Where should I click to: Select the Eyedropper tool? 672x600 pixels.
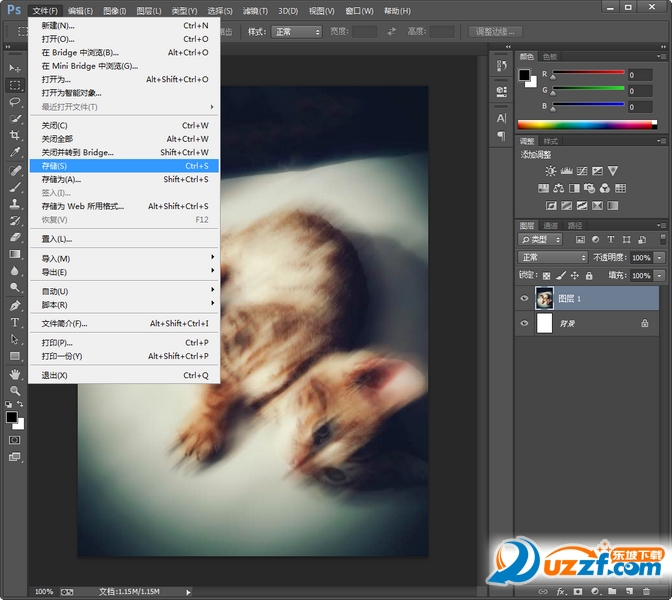click(15, 153)
